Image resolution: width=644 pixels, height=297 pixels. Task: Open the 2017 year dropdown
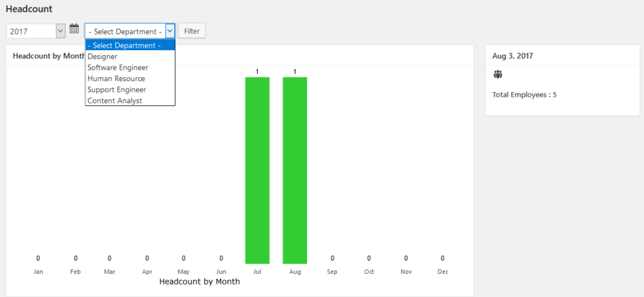pyautogui.click(x=36, y=30)
